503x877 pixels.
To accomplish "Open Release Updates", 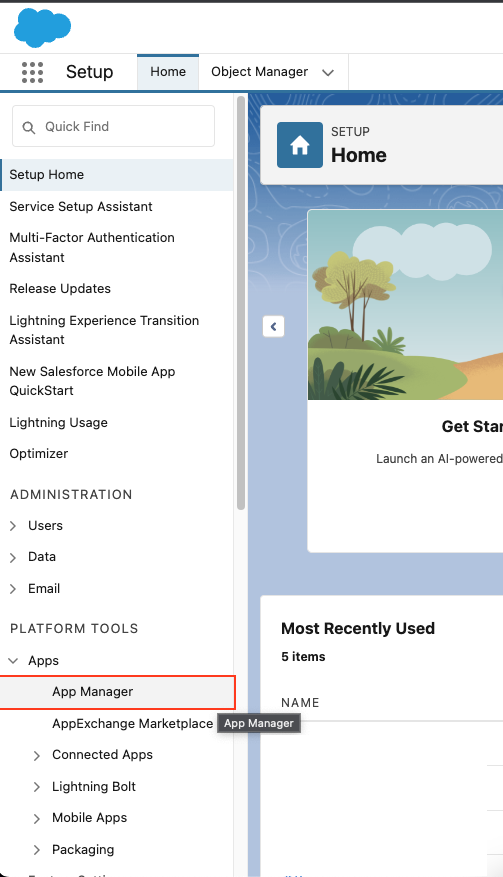I will [x=60, y=289].
